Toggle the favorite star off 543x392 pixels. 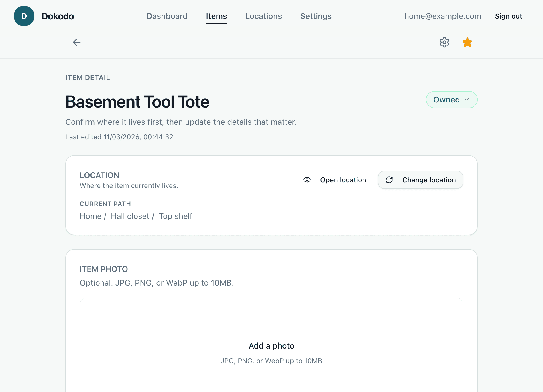click(x=467, y=42)
